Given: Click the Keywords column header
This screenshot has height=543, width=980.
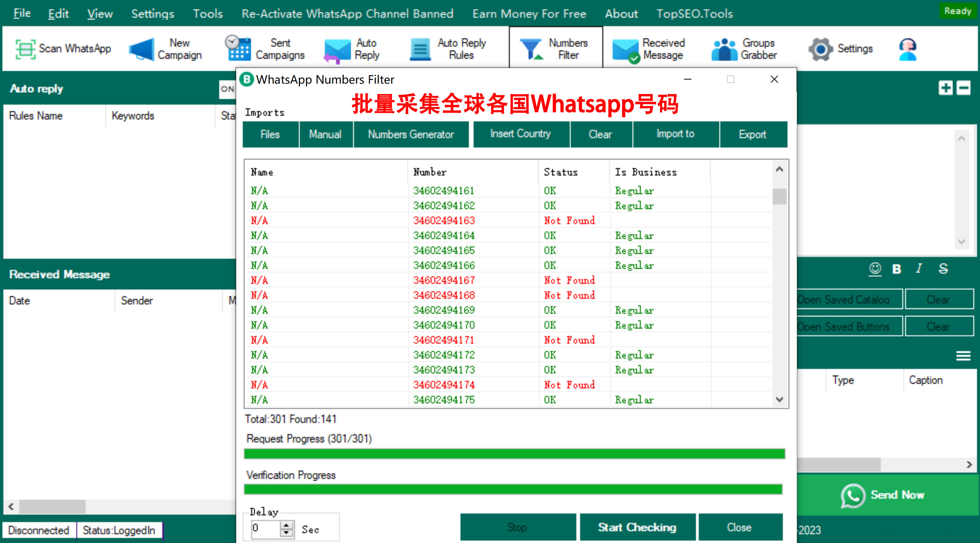Looking at the screenshot, I should [160, 116].
